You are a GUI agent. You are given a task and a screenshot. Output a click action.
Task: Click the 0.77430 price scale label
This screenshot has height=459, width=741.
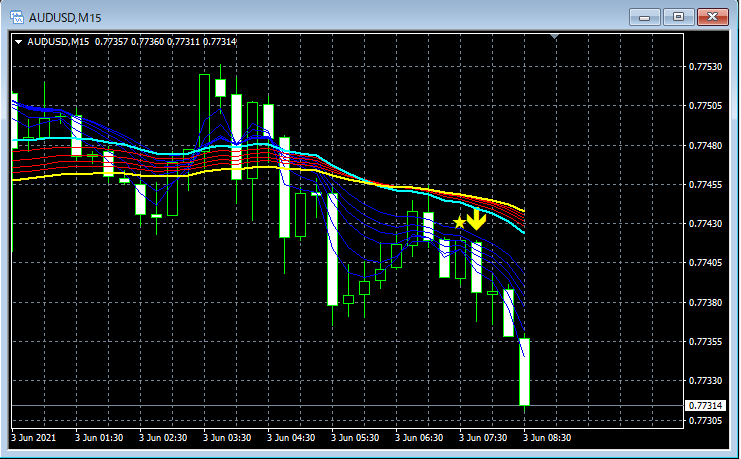(x=705, y=223)
